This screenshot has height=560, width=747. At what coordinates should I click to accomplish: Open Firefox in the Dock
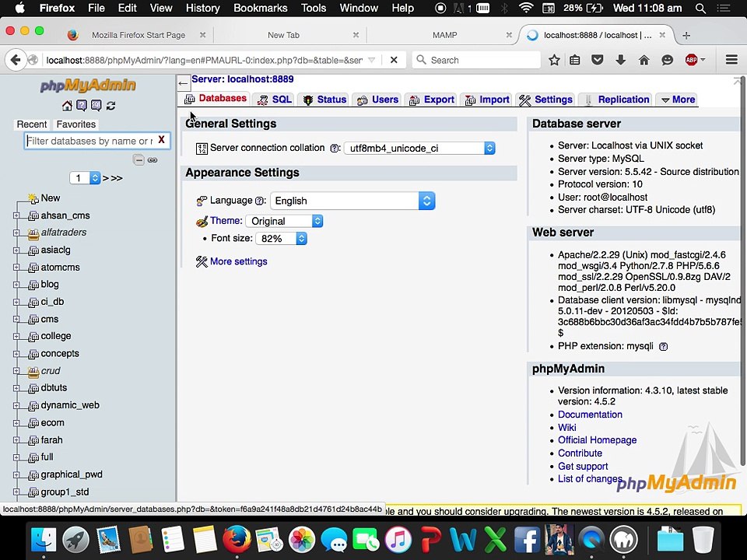[237, 540]
